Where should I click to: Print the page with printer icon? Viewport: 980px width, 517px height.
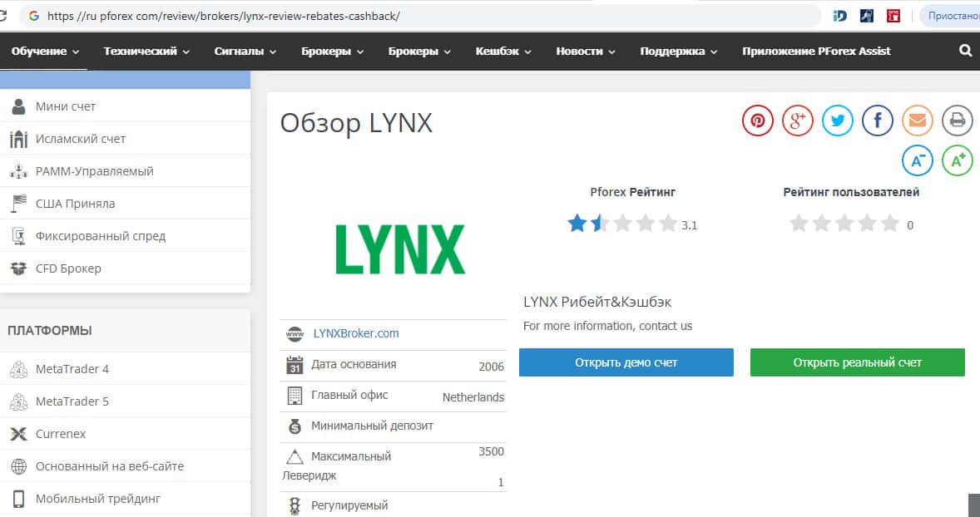(x=958, y=121)
